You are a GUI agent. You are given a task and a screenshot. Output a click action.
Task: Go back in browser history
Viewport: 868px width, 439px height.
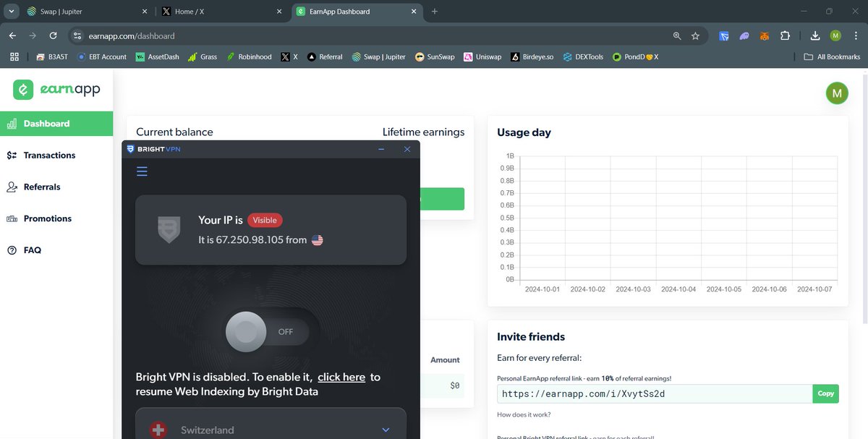tap(12, 35)
